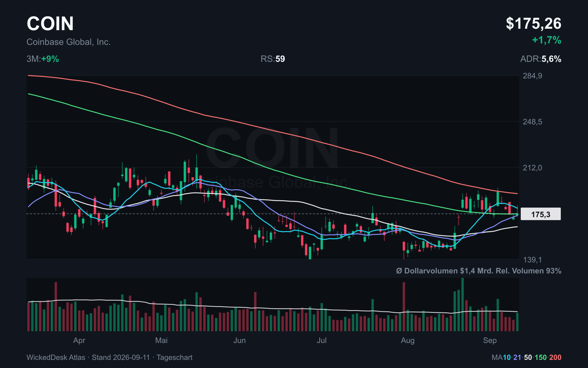
Task: Click the RS:59 relative strength value
Action: [273, 59]
